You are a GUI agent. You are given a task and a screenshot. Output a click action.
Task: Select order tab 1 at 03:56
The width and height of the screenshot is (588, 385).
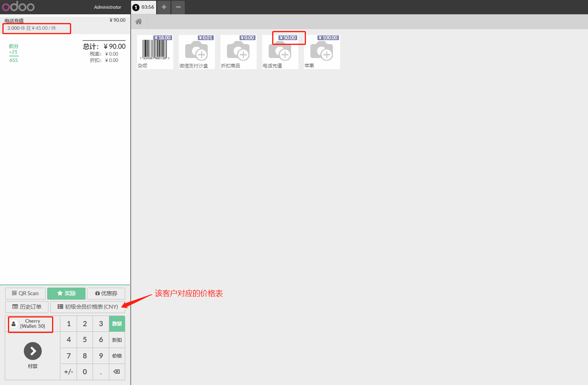[x=144, y=7]
